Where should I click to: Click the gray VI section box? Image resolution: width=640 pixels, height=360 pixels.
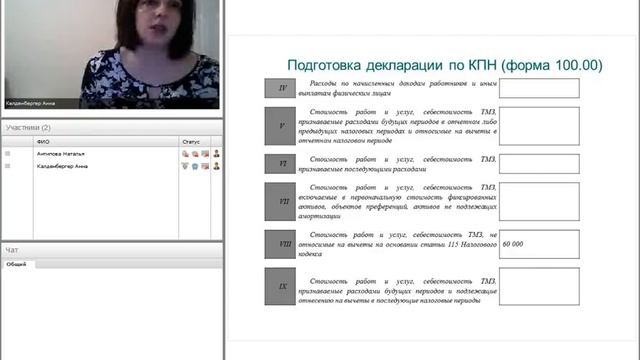click(x=280, y=164)
